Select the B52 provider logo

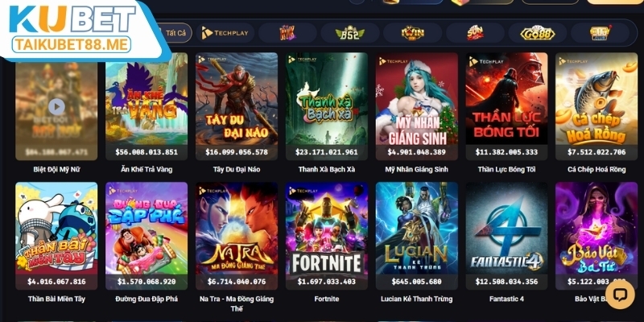[350, 33]
